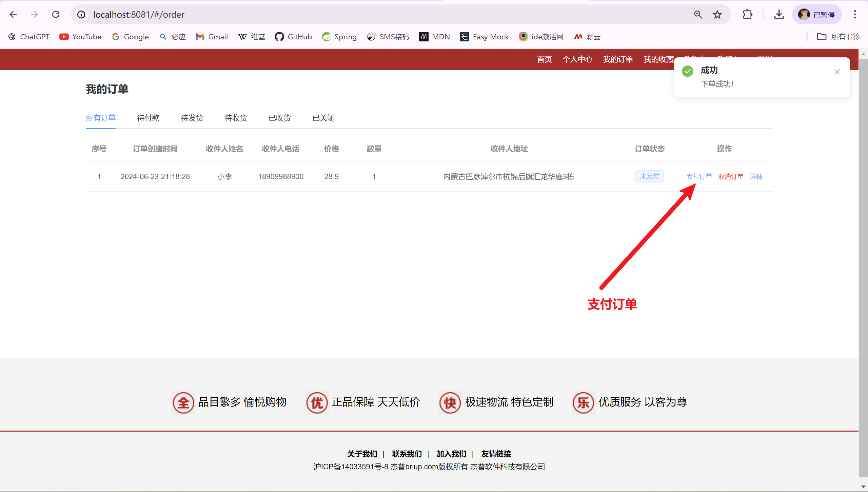Open the Chrome three-dot menu
Screen dimensions: 868x492
tap(855, 15)
